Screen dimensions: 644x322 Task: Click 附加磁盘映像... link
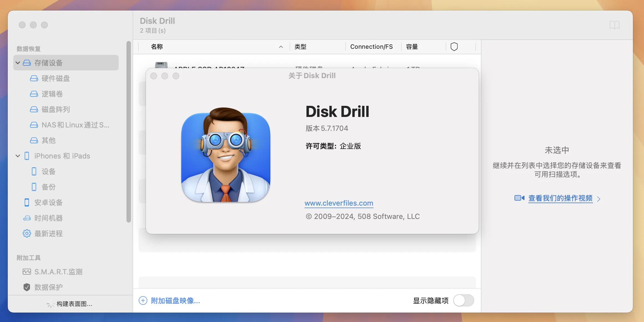point(175,301)
